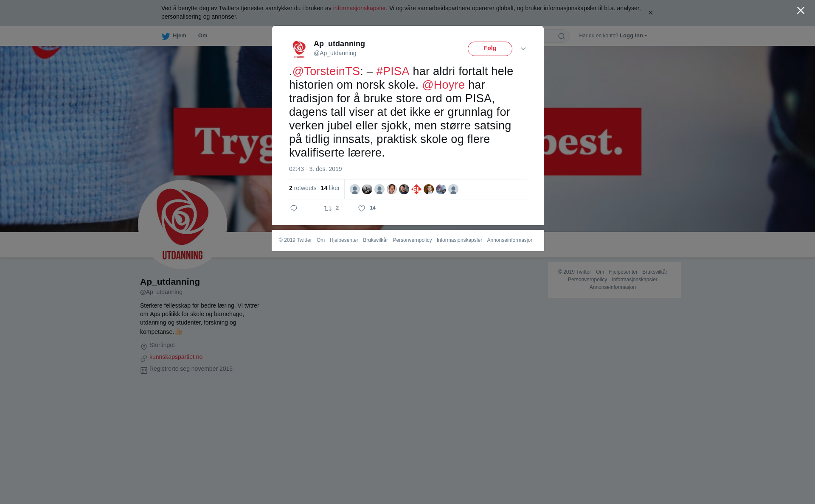Image resolution: width=815 pixels, height=504 pixels.
Task: Expand tweet options chevron menu
Action: coord(523,49)
